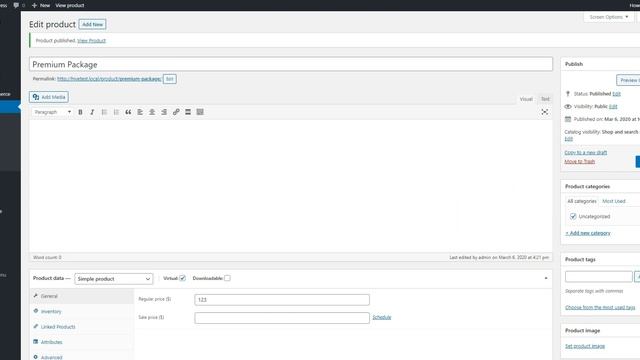Click the Add Media button
Image resolution: width=640 pixels, height=360 pixels.
coord(49,97)
